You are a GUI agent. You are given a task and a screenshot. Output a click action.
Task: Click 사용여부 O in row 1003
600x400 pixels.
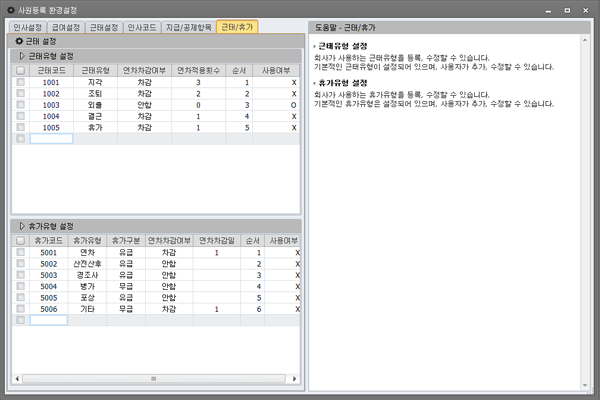[x=276, y=105]
